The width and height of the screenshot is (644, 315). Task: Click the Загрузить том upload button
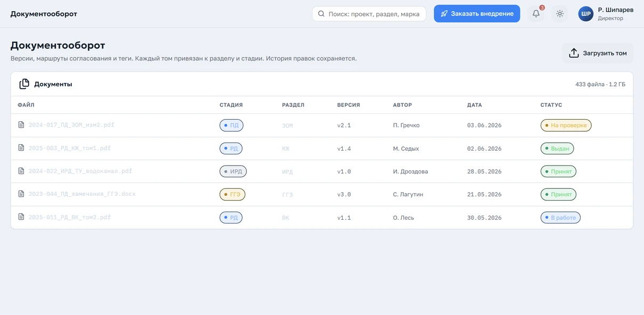click(x=598, y=53)
